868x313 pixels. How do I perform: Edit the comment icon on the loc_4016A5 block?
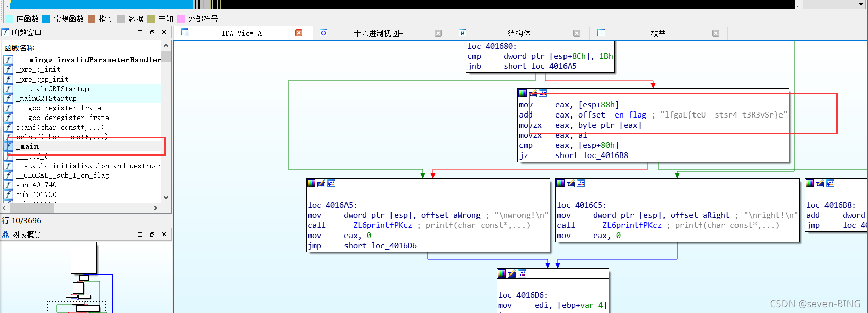tap(321, 183)
